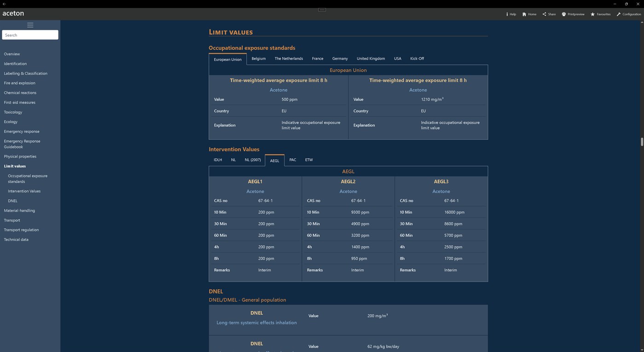Open the Printpreview
The image size is (644, 352).
[x=573, y=14]
